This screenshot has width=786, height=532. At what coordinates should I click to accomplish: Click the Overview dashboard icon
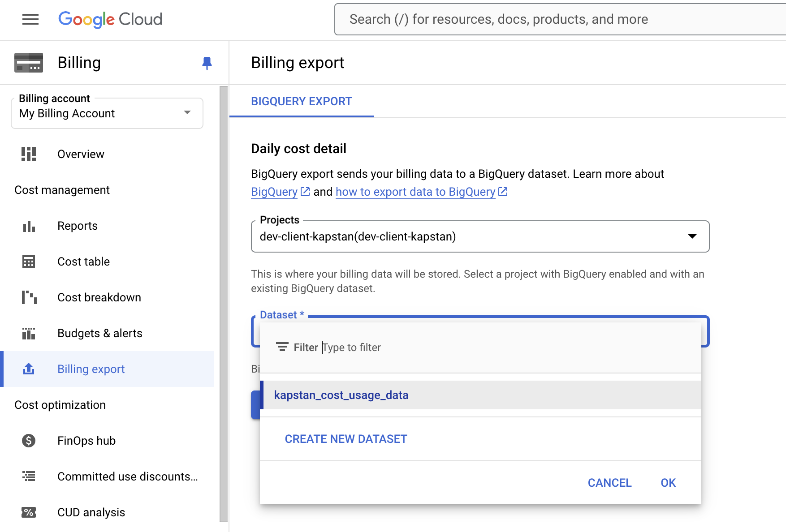click(x=29, y=154)
